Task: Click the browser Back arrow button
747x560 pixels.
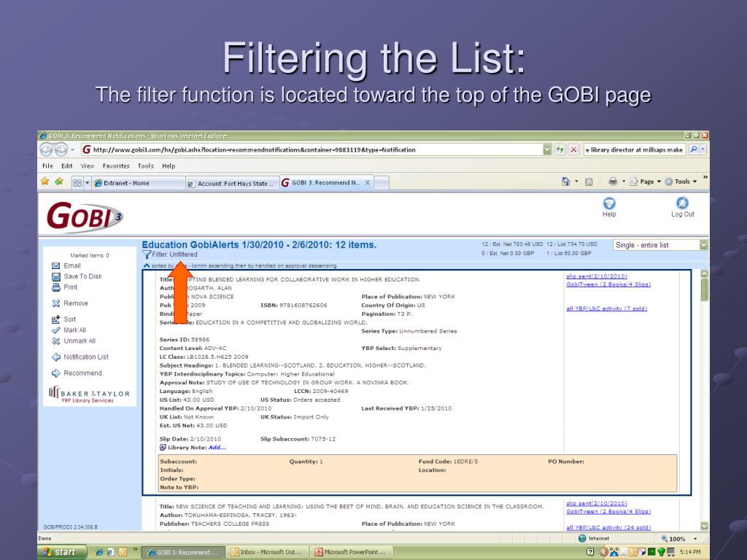Action: (46, 149)
